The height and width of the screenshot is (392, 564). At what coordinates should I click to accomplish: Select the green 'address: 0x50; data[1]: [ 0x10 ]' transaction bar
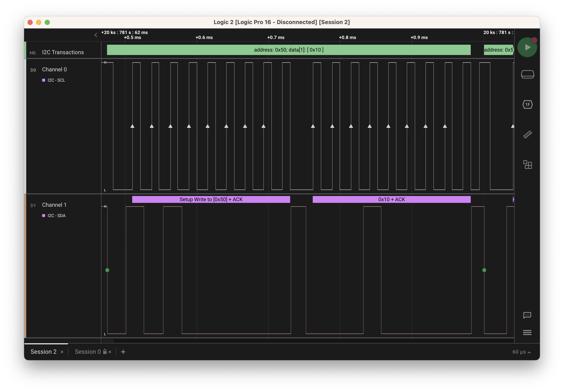[289, 50]
